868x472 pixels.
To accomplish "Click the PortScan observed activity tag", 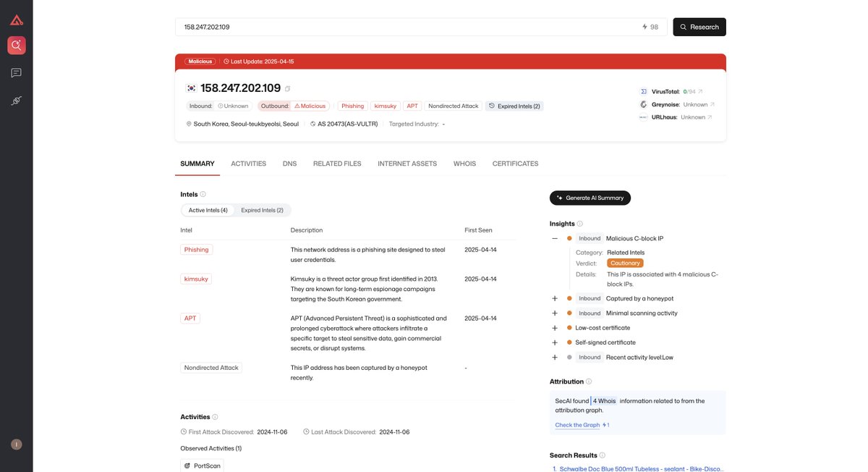I will 202,465.
